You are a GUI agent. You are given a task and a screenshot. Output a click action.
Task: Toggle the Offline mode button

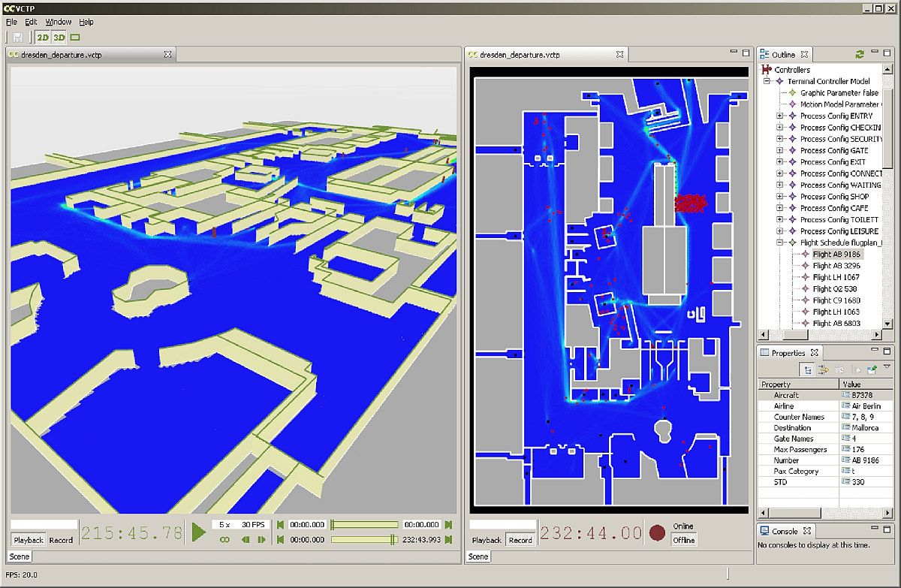(x=683, y=540)
